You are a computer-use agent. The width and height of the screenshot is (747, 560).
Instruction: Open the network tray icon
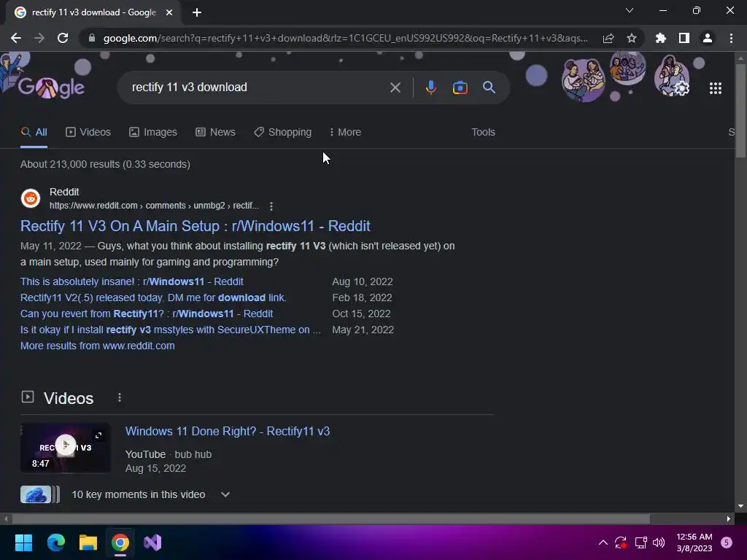point(641,542)
